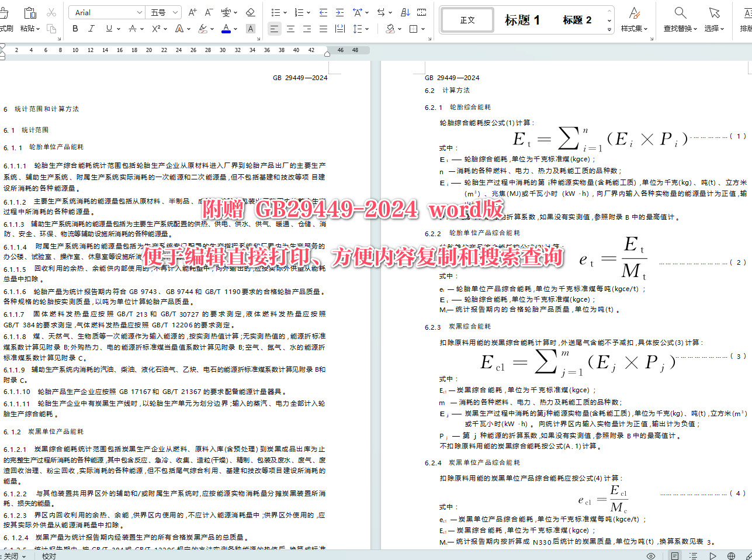The height and width of the screenshot is (560, 752).
Task: Toggle italic formatting
Action: click(92, 29)
